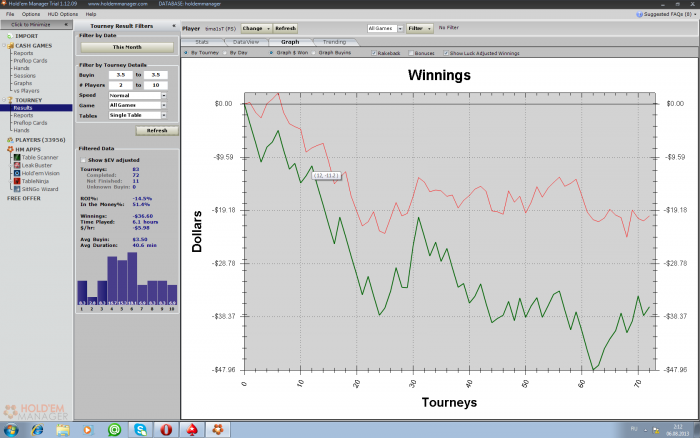Open the IMPORT section icon

10,36
